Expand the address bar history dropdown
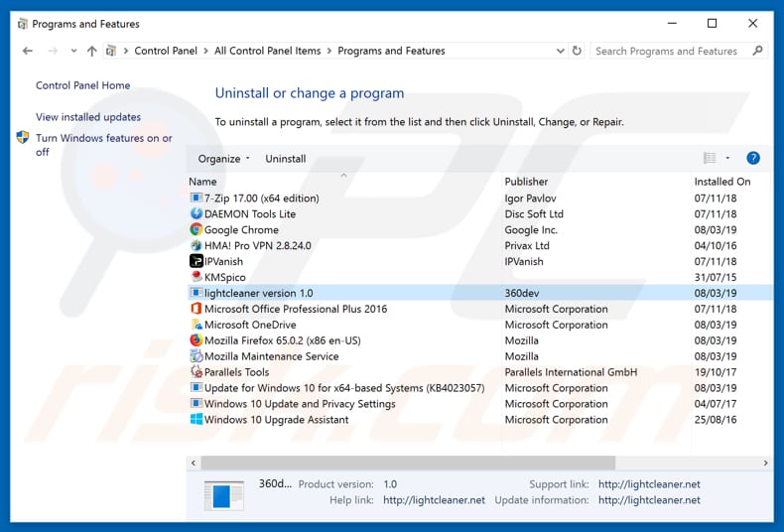The width and height of the screenshot is (784, 532). [561, 51]
